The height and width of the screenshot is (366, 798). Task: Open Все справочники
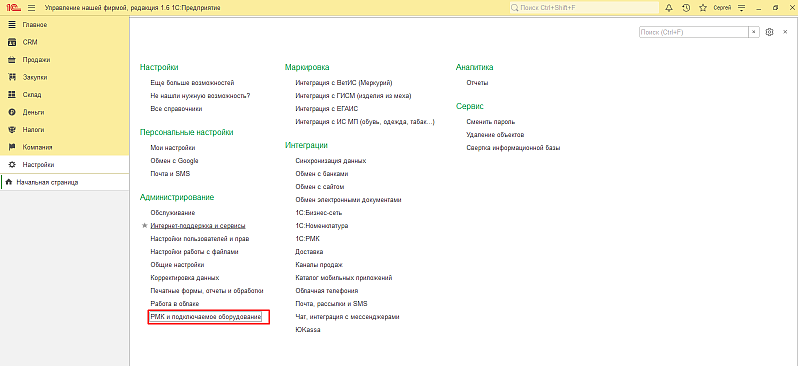(177, 109)
